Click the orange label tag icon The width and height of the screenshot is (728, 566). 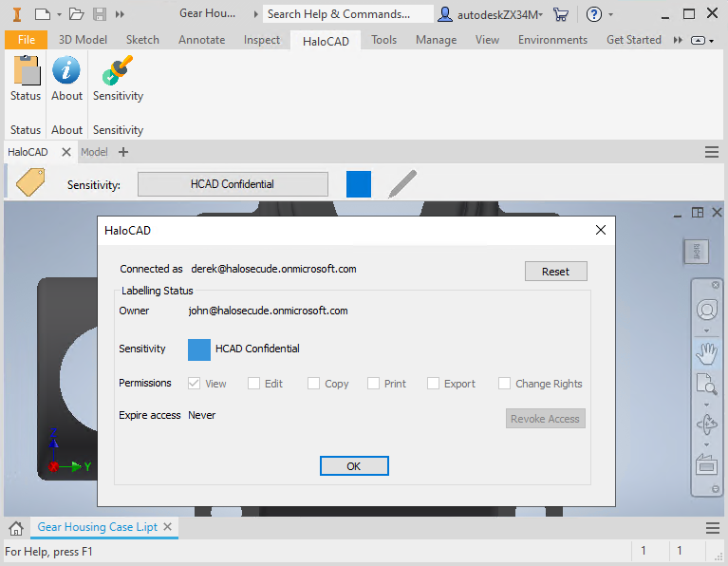pos(30,182)
